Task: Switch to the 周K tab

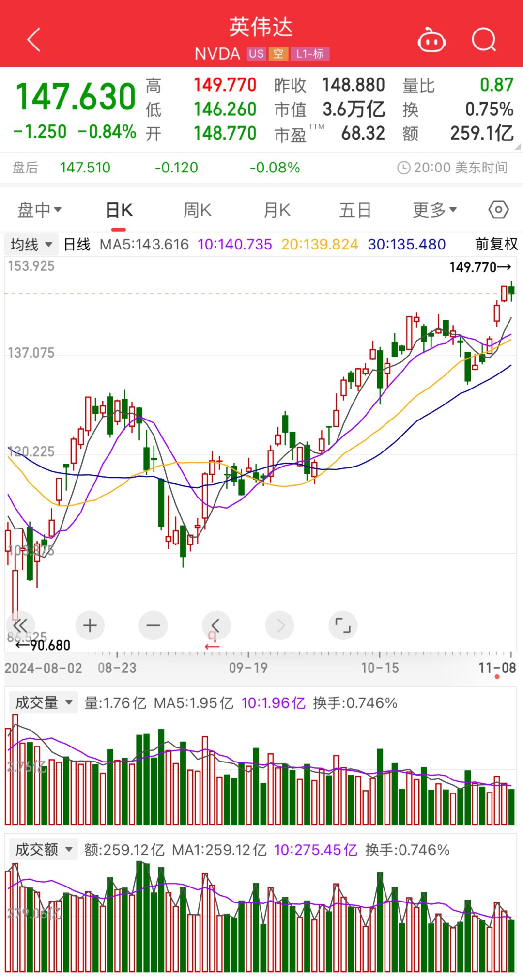Action: 197,210
